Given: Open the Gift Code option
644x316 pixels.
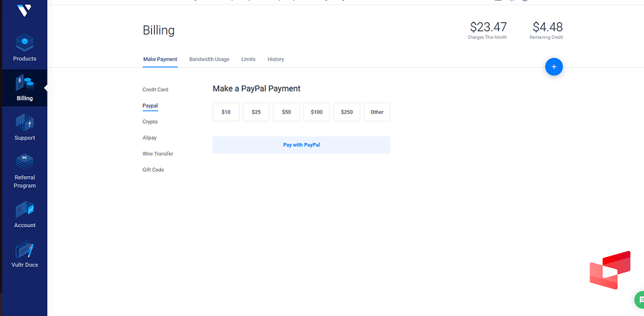Looking at the screenshot, I should click(153, 170).
